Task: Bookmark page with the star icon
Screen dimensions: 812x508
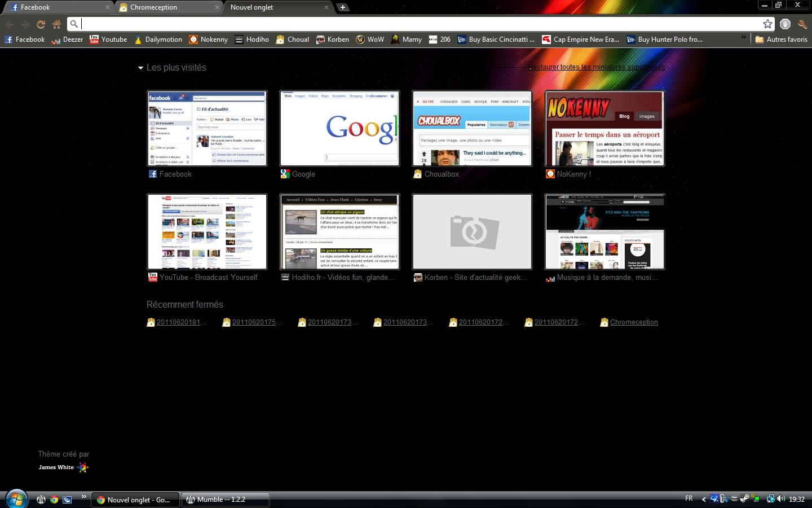Action: pos(767,24)
